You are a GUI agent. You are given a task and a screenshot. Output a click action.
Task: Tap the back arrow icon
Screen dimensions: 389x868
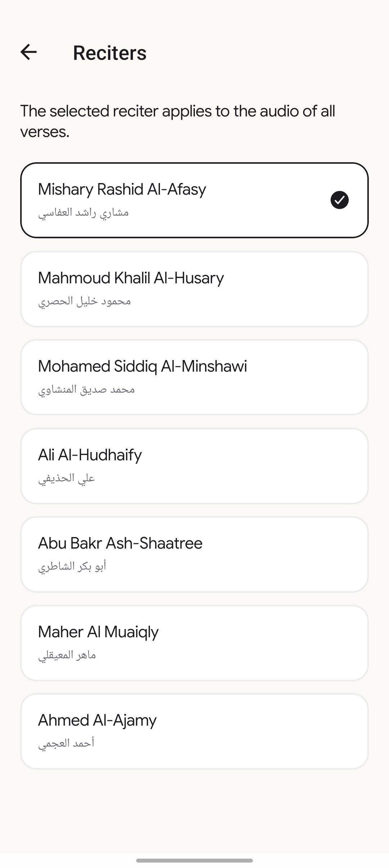point(29,52)
